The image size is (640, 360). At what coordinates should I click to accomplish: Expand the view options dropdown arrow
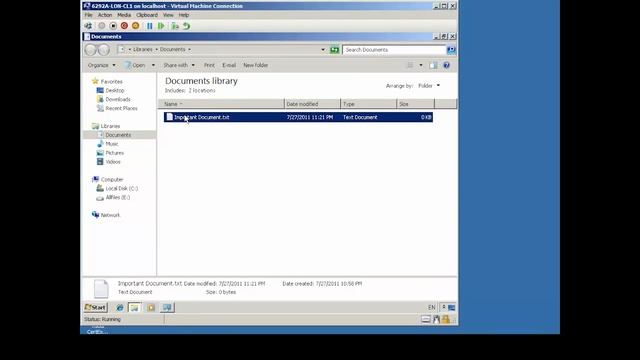pos(421,65)
